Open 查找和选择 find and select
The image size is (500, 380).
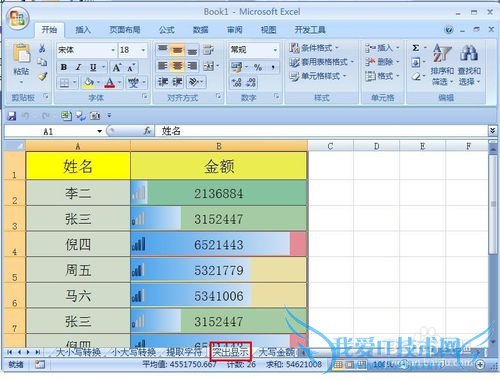(469, 65)
